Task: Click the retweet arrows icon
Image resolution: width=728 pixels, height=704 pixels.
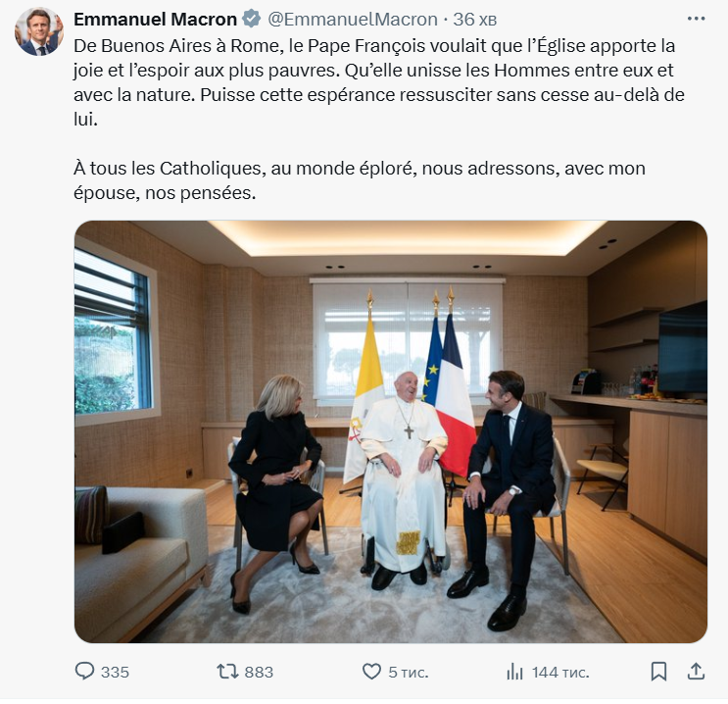Action: tap(227, 672)
